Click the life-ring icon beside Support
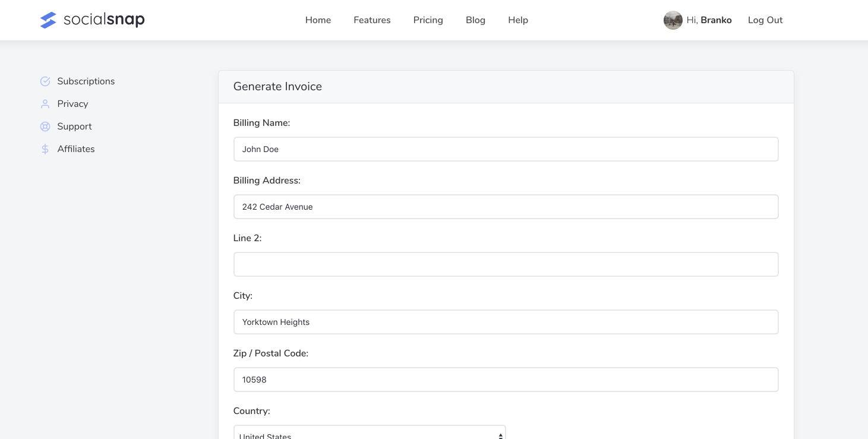Screen dimensions: 868x439 point(45,127)
